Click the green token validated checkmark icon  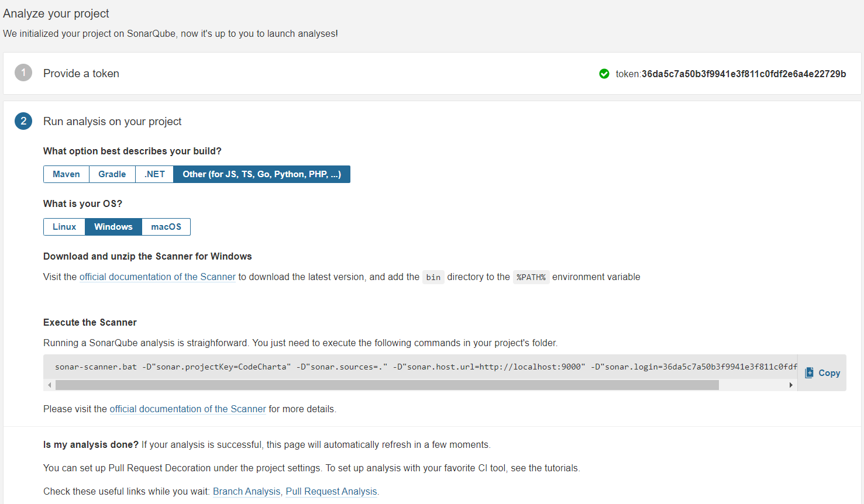[604, 74]
